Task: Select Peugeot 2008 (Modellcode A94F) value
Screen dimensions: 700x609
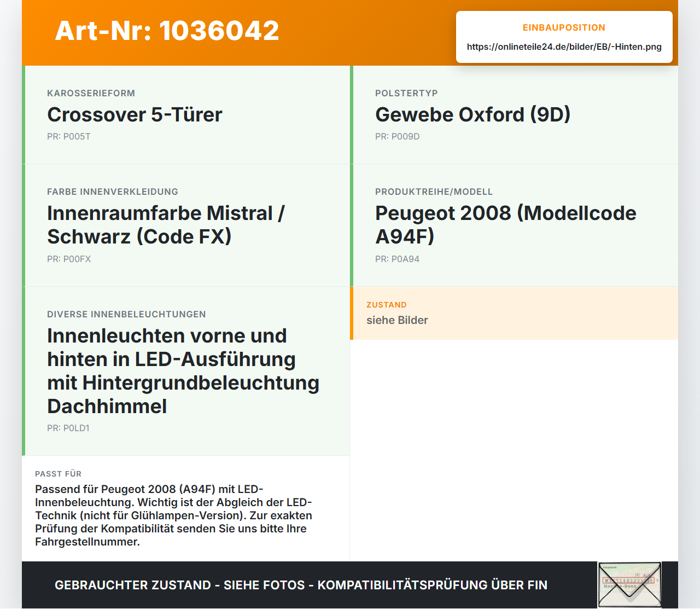Action: [506, 224]
